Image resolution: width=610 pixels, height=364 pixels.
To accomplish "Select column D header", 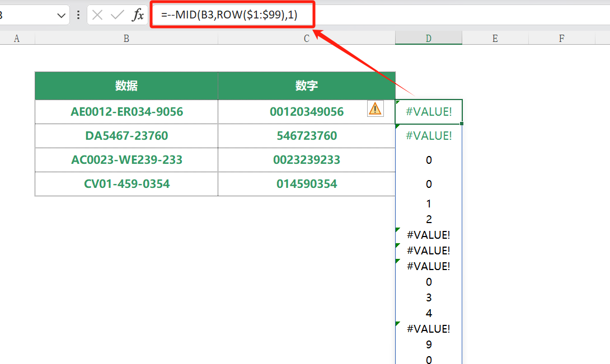I will click(x=428, y=39).
